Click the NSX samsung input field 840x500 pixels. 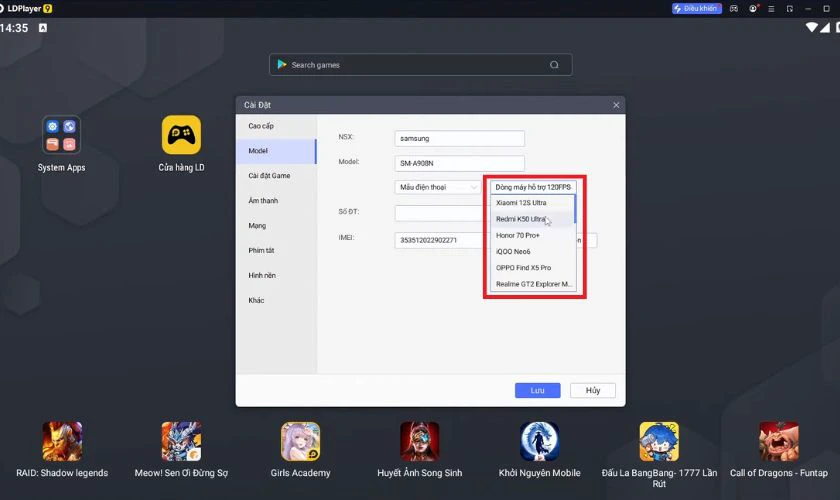click(x=460, y=138)
